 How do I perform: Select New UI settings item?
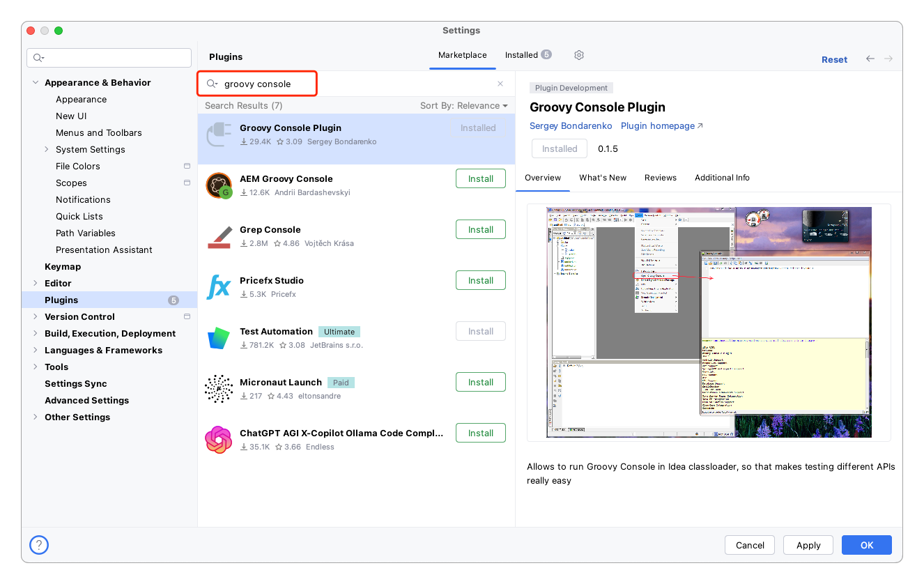coord(71,116)
